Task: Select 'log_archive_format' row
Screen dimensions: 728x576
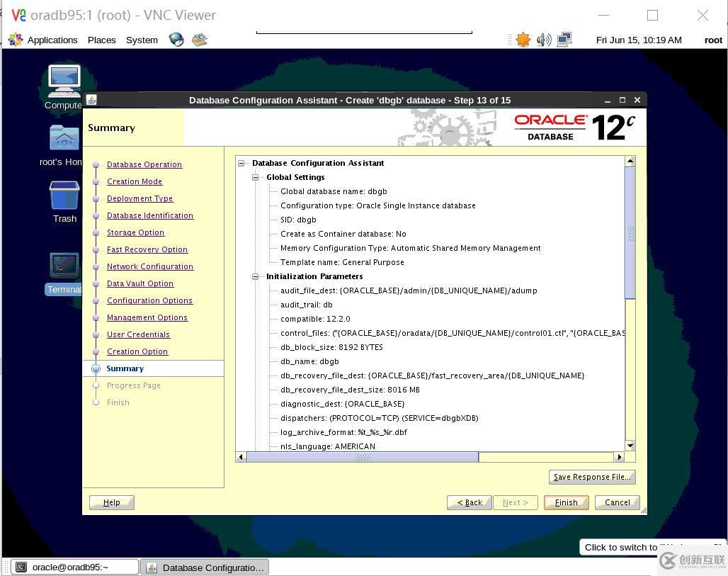Action: pos(343,432)
